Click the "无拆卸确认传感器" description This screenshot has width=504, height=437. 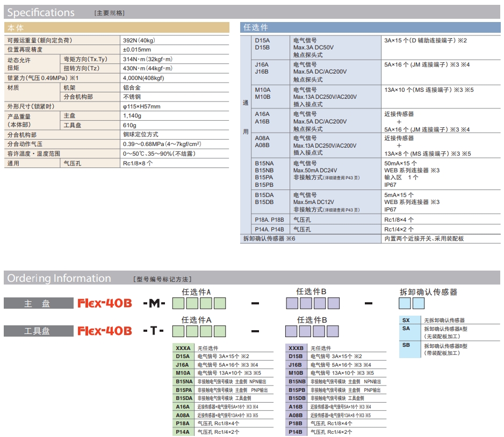(444, 321)
